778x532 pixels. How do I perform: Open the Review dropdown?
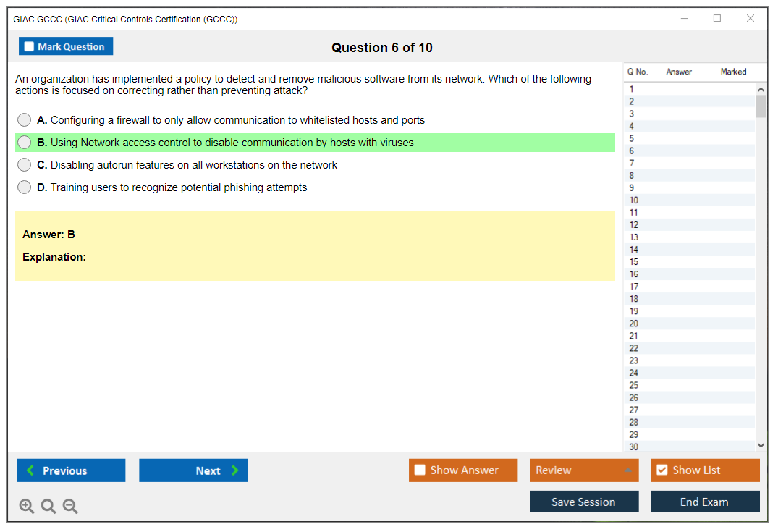pyautogui.click(x=584, y=470)
